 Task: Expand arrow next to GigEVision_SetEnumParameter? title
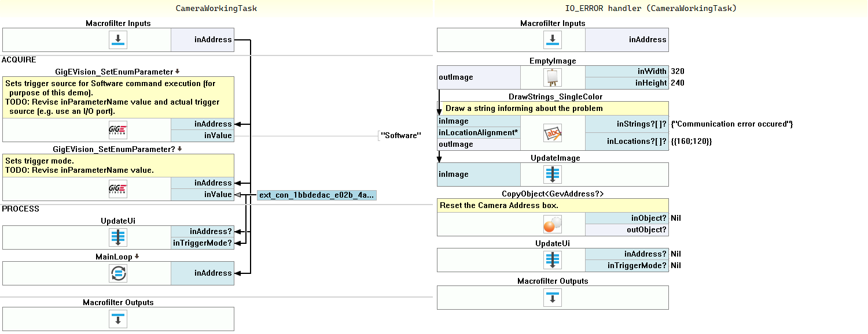[x=180, y=149]
